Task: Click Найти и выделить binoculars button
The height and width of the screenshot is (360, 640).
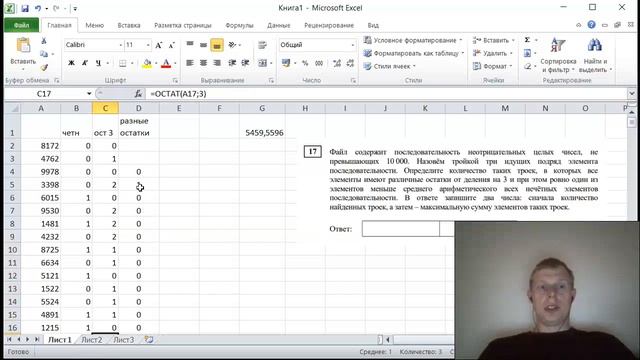Action: point(595,55)
